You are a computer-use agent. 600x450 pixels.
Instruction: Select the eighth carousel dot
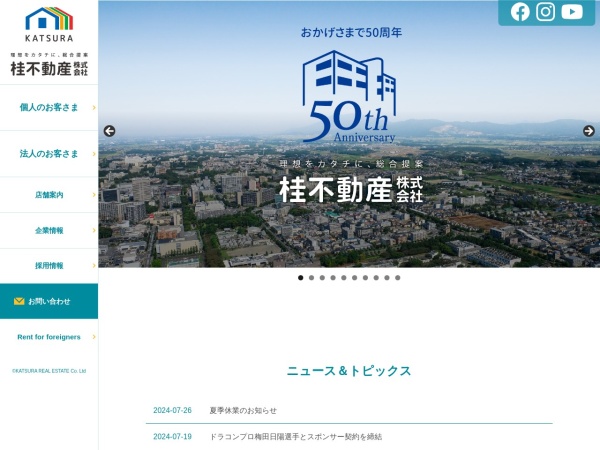pyautogui.click(x=376, y=278)
